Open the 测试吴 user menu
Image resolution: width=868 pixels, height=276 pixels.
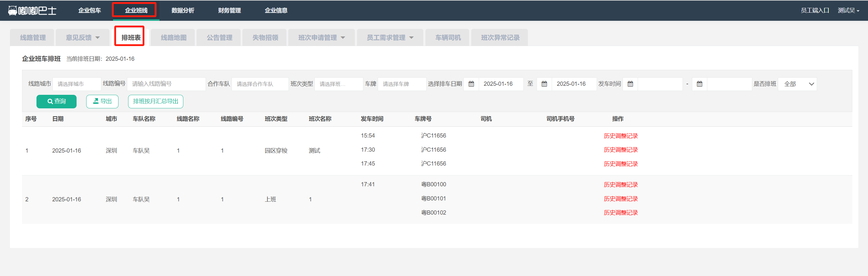(x=848, y=11)
